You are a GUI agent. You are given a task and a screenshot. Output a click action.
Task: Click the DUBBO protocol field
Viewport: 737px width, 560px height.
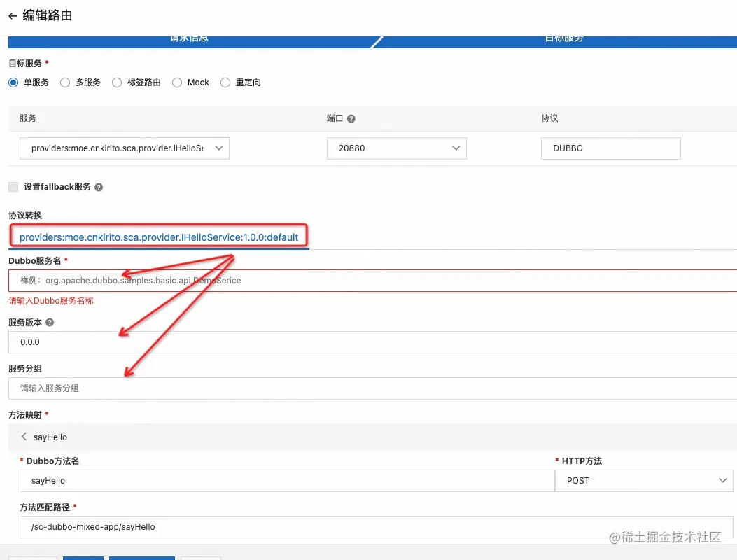point(610,148)
